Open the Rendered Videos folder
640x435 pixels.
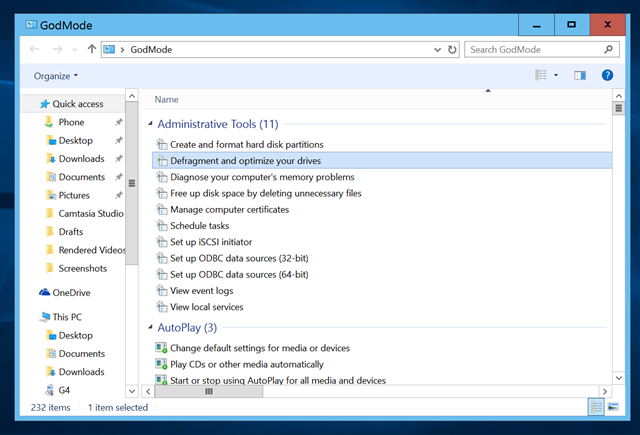pyautogui.click(x=85, y=250)
